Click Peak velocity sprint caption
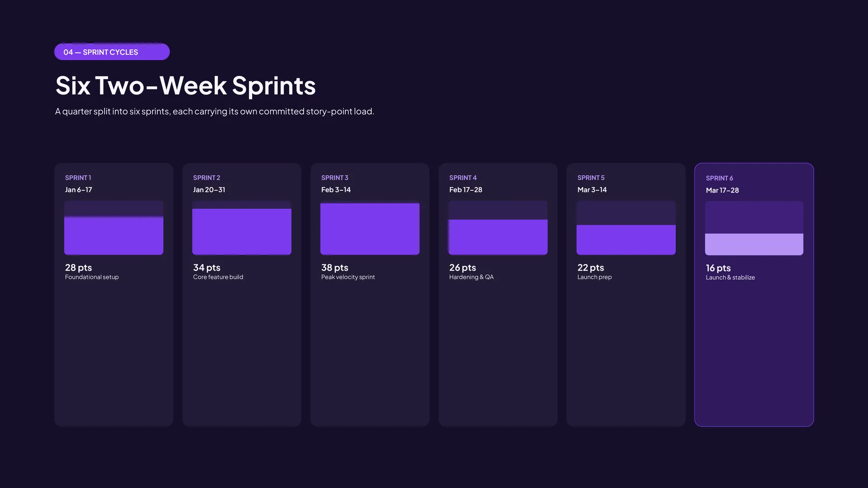Screen dimensions: 868x488 tap(348, 277)
